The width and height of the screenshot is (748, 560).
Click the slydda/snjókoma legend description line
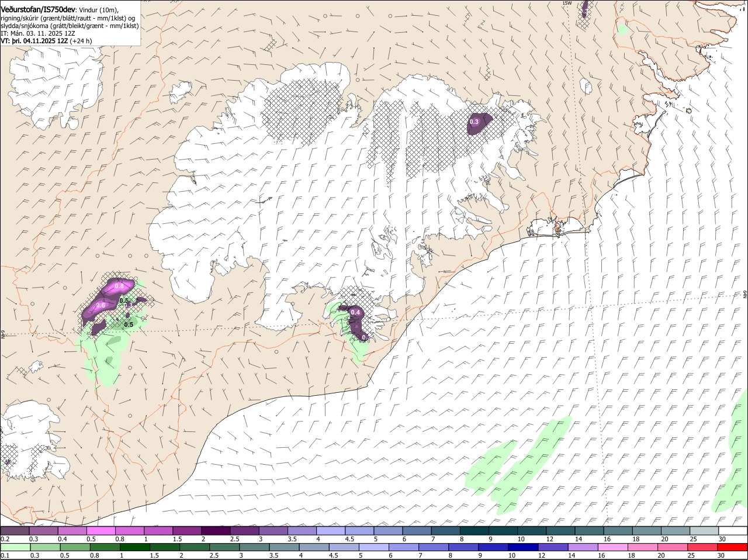coord(70,26)
